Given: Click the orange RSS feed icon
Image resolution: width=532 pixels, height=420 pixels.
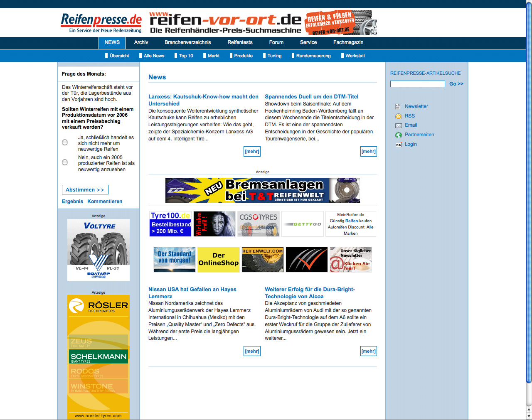Looking at the screenshot, I should [398, 116].
